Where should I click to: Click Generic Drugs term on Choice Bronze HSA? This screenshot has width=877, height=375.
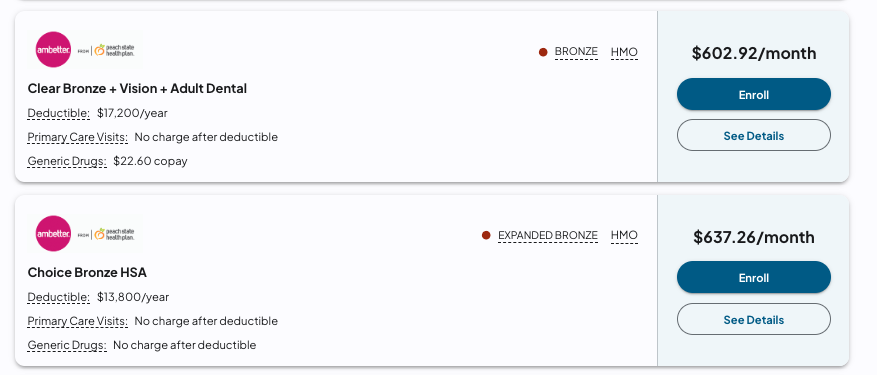tap(67, 345)
